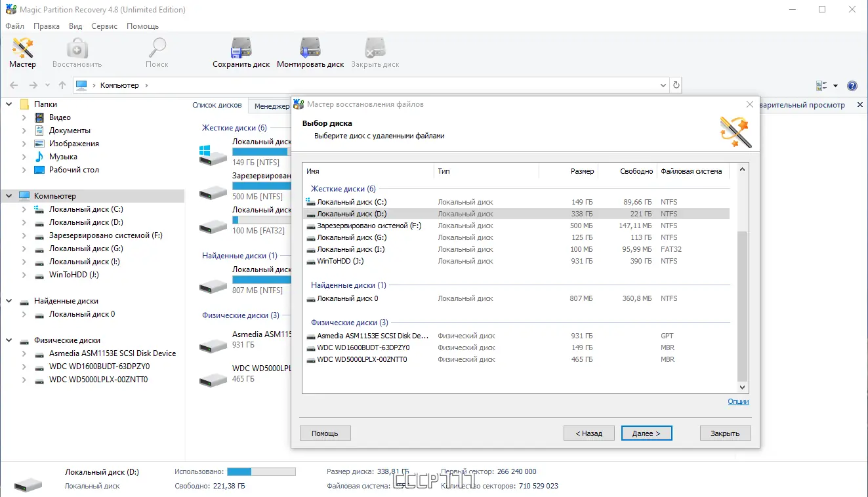
Task: Click the 465 ГБ WDC drive icon in disk list
Action: (x=213, y=378)
